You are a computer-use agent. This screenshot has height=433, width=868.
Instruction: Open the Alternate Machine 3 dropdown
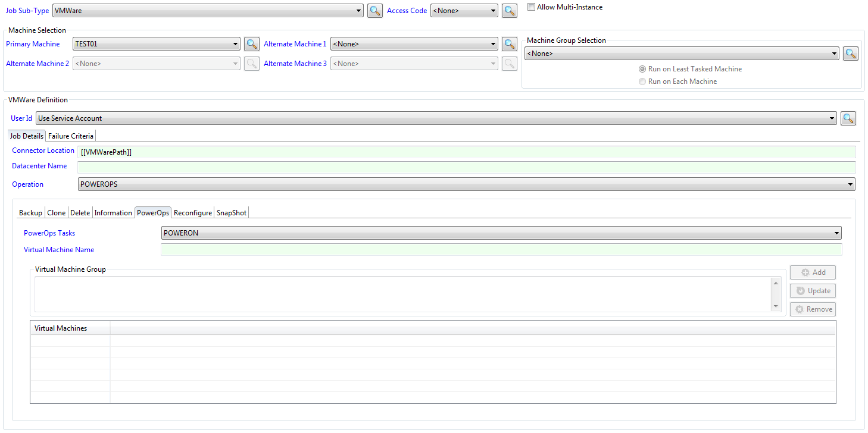[x=414, y=64]
